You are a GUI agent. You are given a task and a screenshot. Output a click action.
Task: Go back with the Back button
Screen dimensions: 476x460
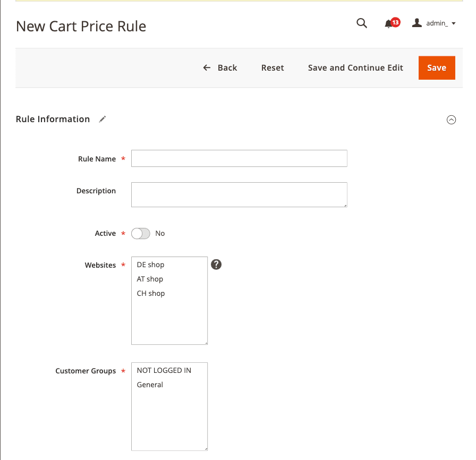click(220, 68)
